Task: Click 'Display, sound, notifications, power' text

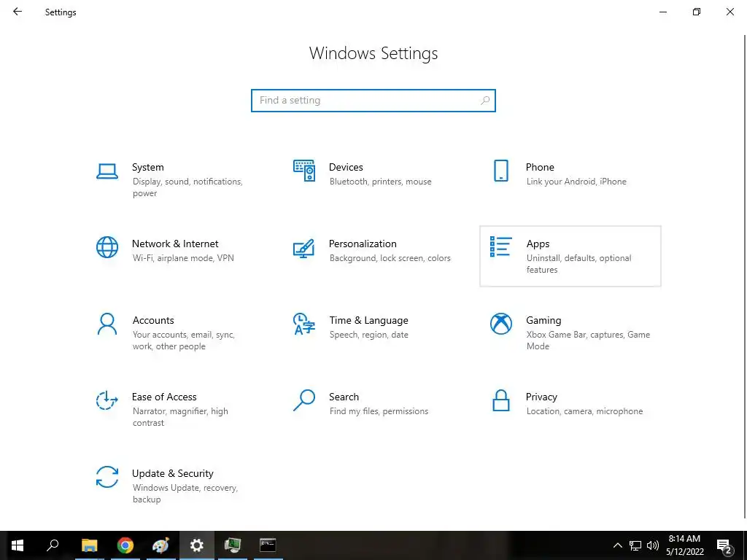Action: coord(187,187)
